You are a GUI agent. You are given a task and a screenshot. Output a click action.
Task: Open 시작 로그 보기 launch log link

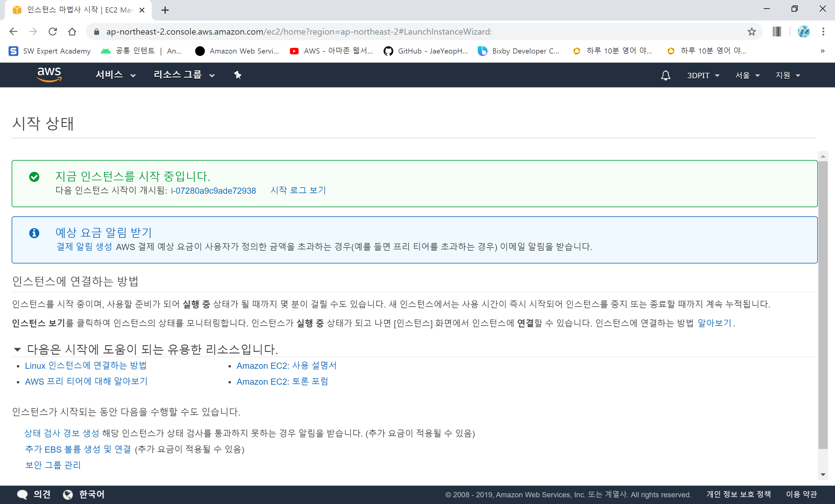pyautogui.click(x=298, y=190)
